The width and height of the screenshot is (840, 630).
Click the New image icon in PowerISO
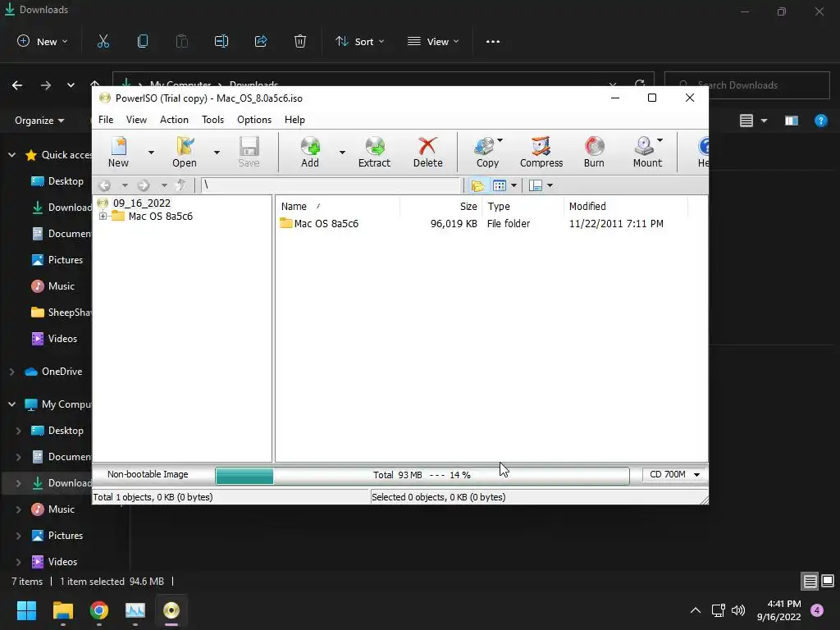pyautogui.click(x=118, y=152)
